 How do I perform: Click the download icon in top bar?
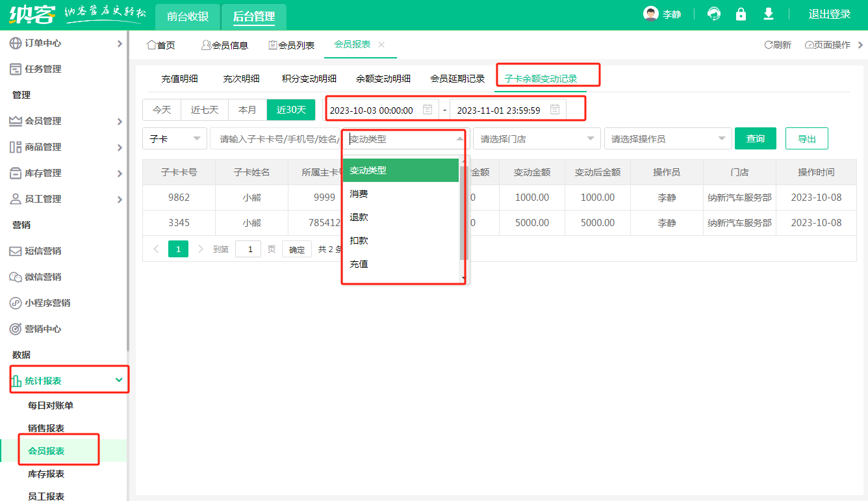tap(768, 13)
